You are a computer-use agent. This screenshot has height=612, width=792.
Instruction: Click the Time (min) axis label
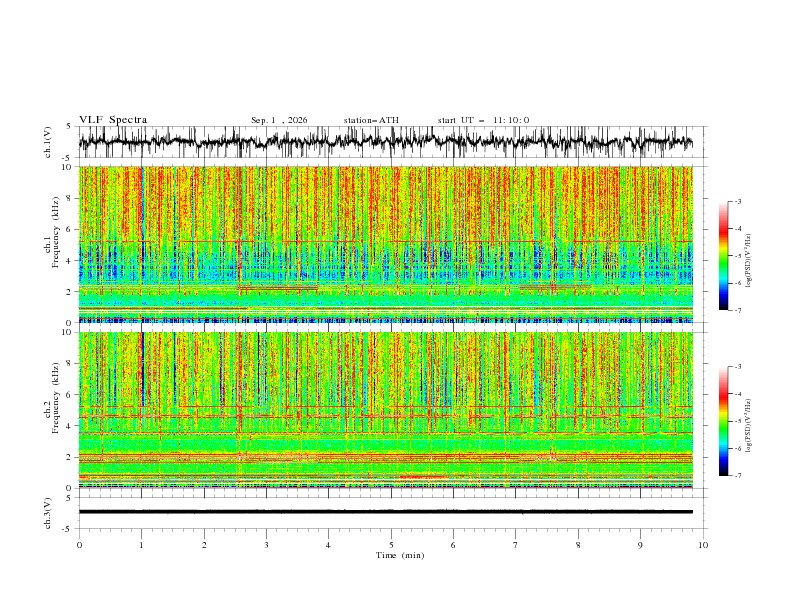point(400,555)
